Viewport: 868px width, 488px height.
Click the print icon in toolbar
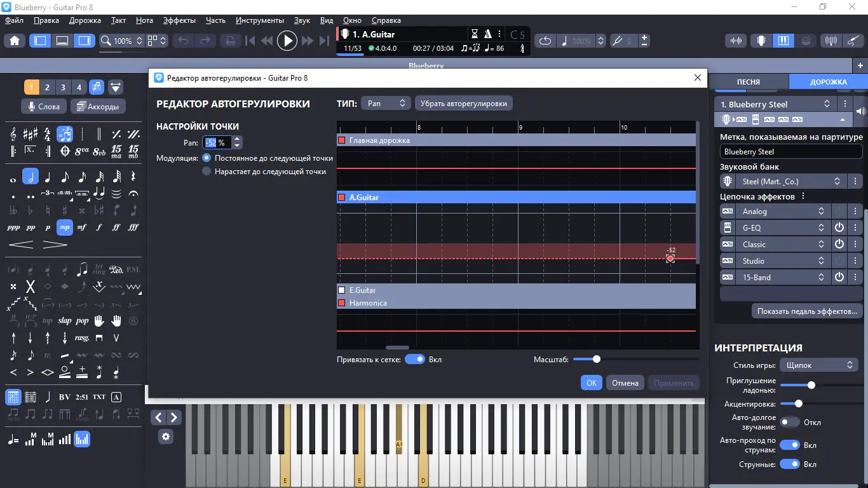click(230, 41)
